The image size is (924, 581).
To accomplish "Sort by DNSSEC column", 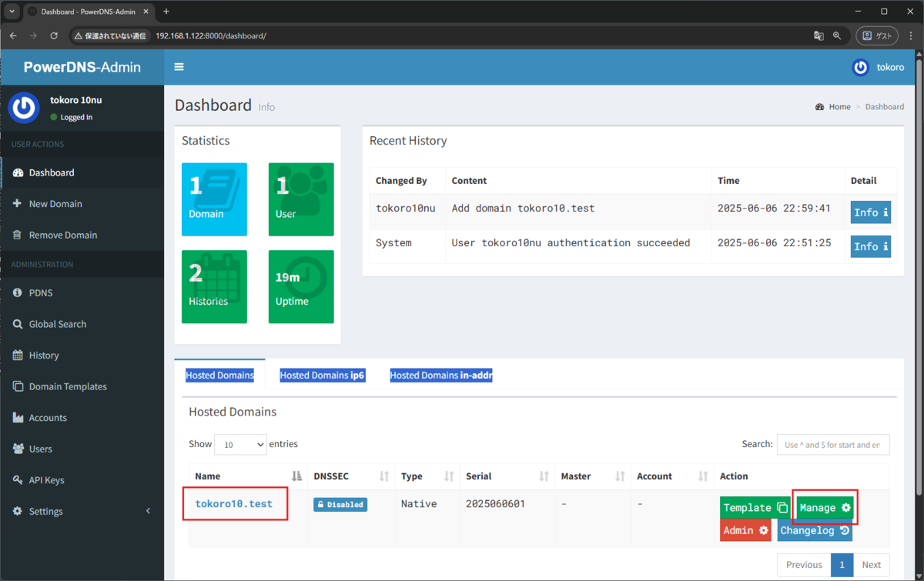I will point(351,476).
